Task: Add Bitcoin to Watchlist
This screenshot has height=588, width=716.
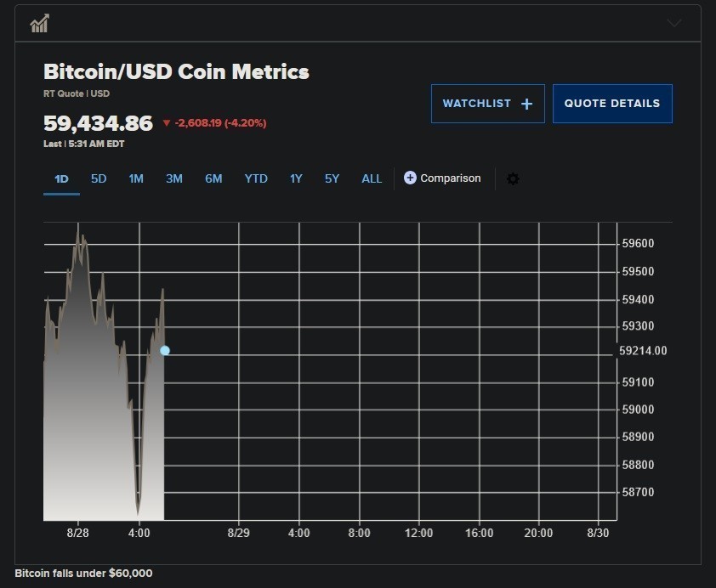Action: point(487,104)
